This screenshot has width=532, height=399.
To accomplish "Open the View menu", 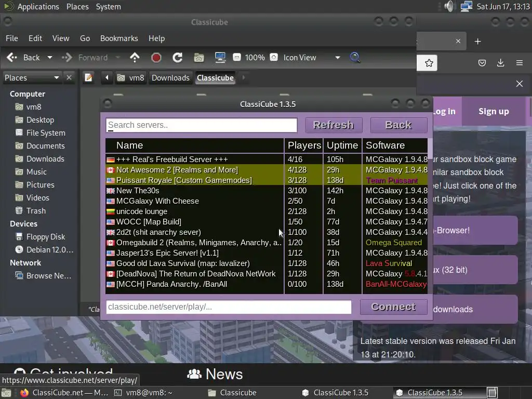I will click(x=61, y=38).
